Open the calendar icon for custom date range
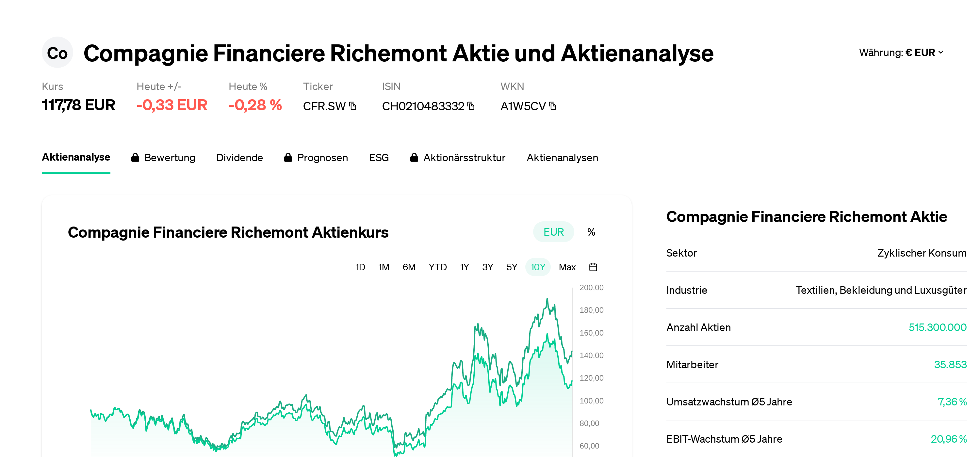 594,267
